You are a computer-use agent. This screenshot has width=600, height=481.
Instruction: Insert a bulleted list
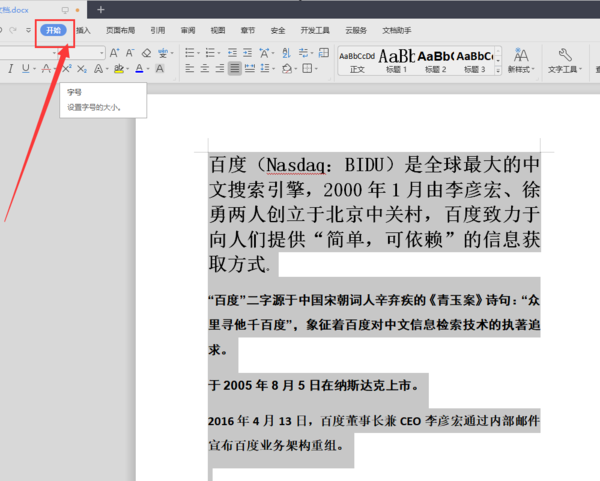click(190, 52)
